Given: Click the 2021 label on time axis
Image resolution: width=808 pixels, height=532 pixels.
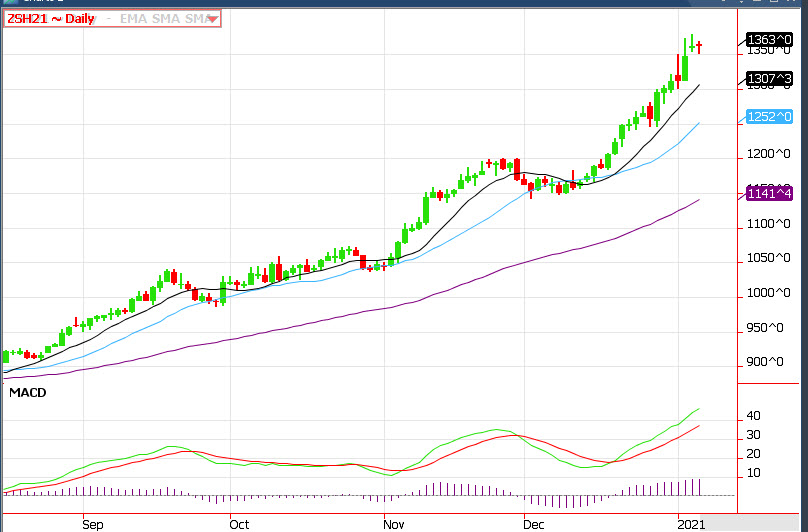Looking at the screenshot, I should [691, 522].
